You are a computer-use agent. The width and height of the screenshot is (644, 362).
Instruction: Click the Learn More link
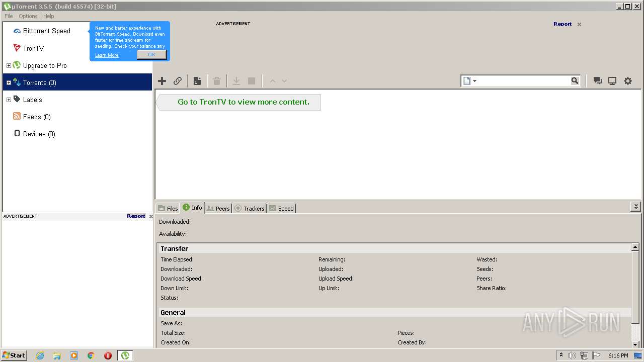(107, 55)
